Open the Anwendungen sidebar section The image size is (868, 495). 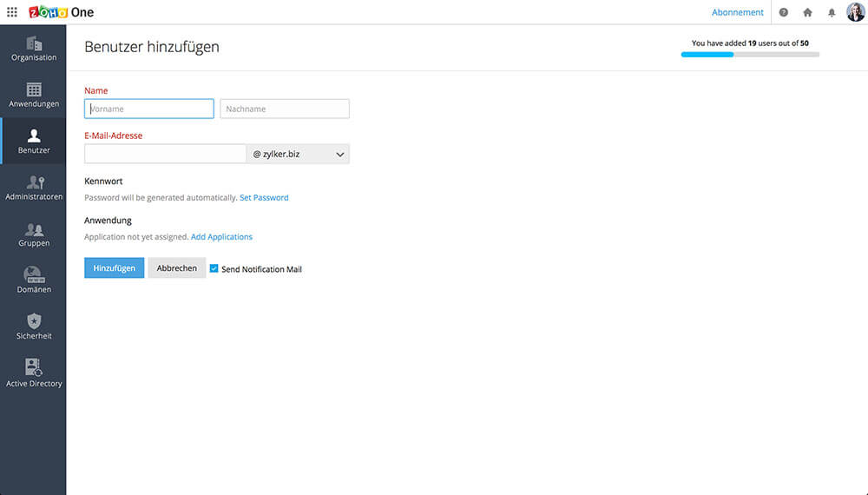(33, 95)
